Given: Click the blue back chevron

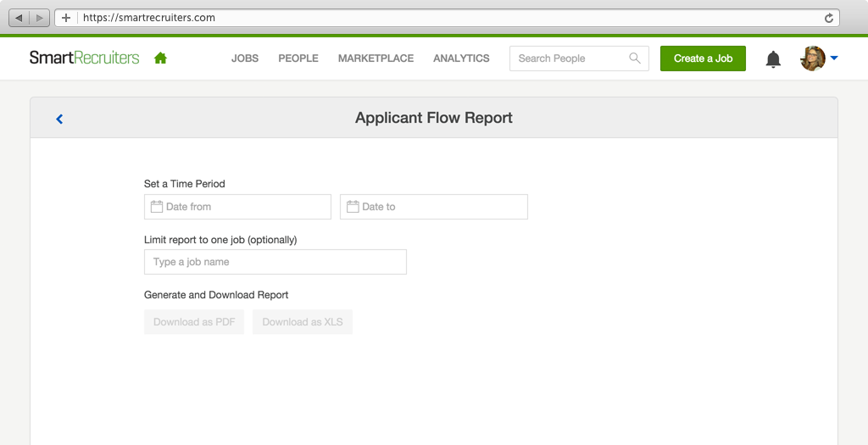Looking at the screenshot, I should [59, 119].
